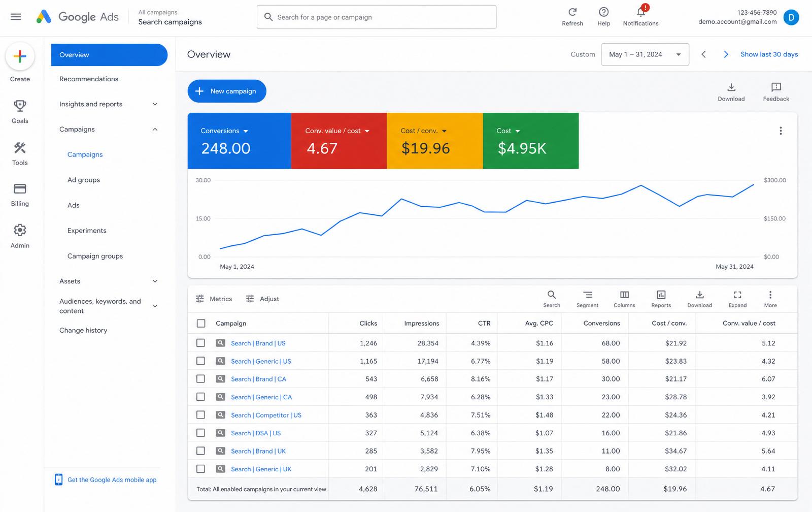
Task: Open Billing in left rail
Action: (x=20, y=195)
